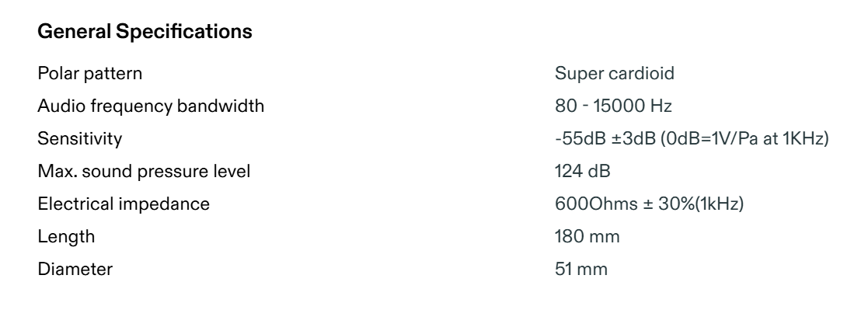Screen dimensions: 868x310
Task: Click the 124 dB value
Action: click(582, 171)
